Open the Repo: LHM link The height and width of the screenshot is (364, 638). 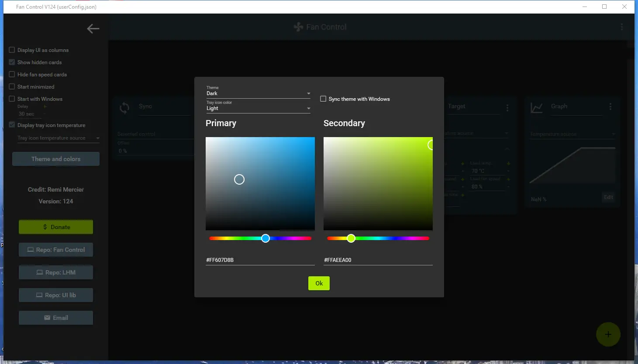tap(56, 272)
